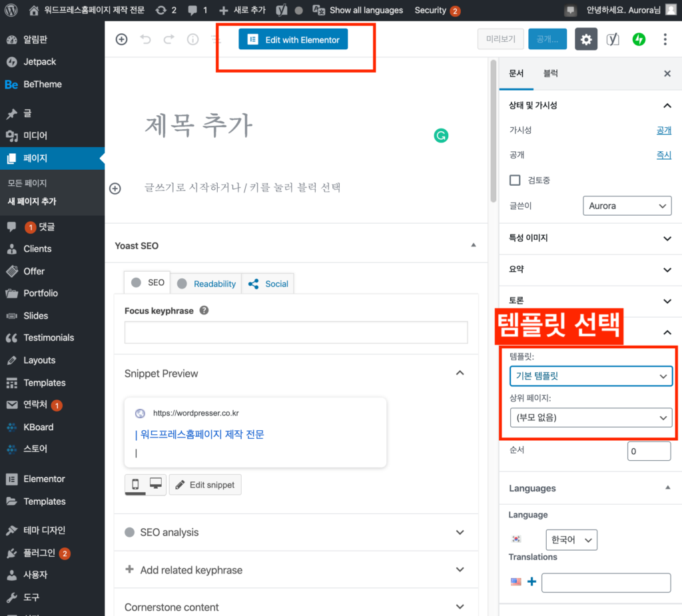Open the editor settings gear panel
This screenshot has height=616, width=682.
coord(585,39)
